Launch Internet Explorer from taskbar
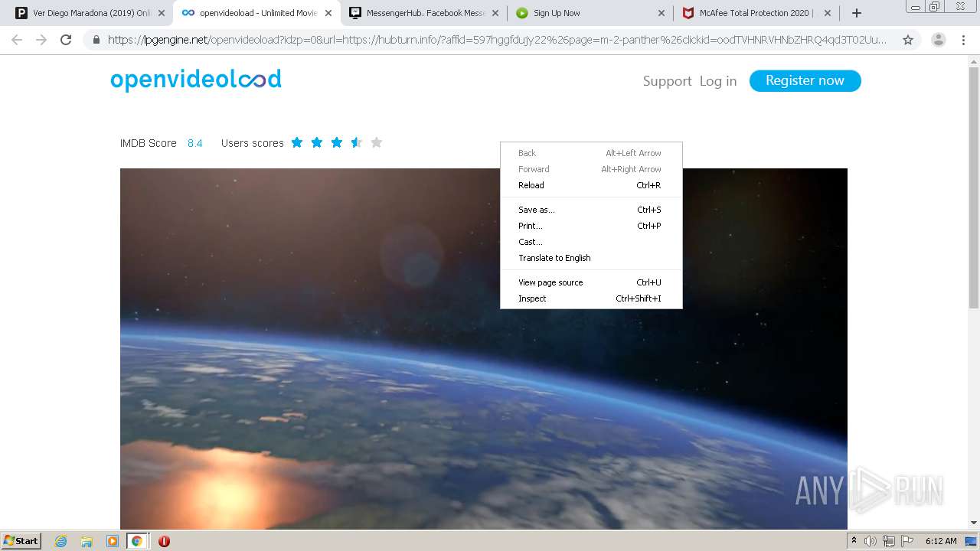Screen dimensions: 980x551 (x=60, y=541)
